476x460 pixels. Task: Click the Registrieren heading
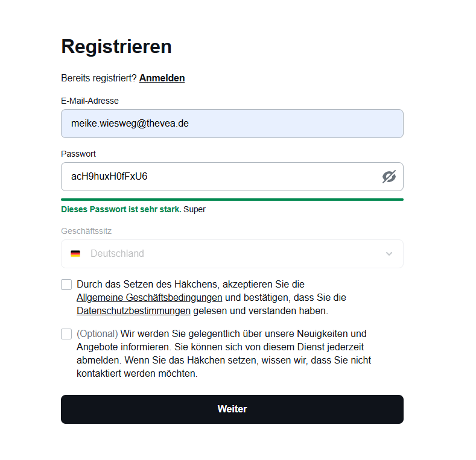coord(116,47)
